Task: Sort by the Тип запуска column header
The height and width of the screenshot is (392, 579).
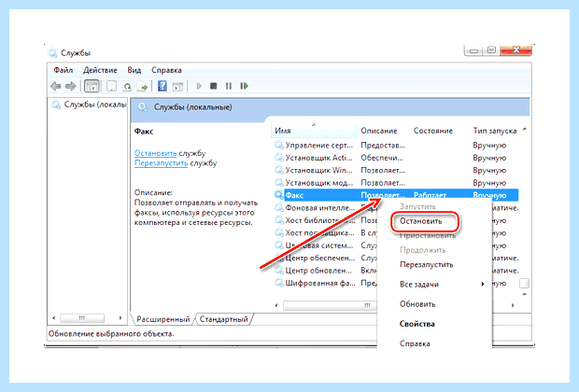Action: click(x=495, y=131)
